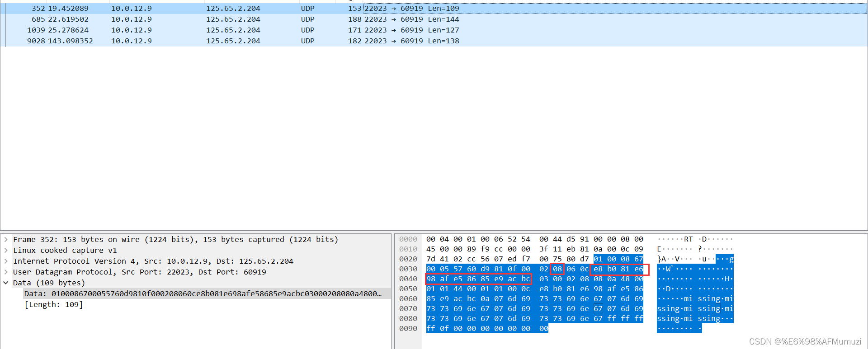Click the Linux cooked capture v1 line
Viewport: 868px width, 349px height.
tap(65, 251)
